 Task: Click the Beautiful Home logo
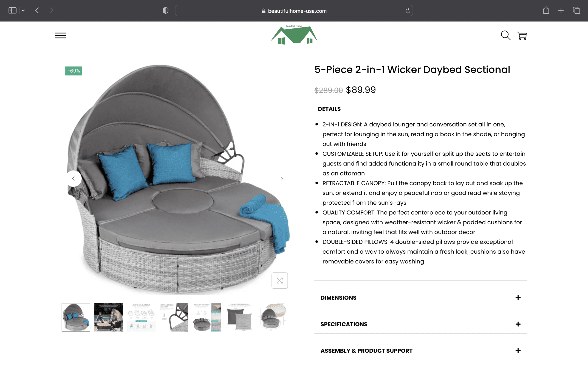294,35
